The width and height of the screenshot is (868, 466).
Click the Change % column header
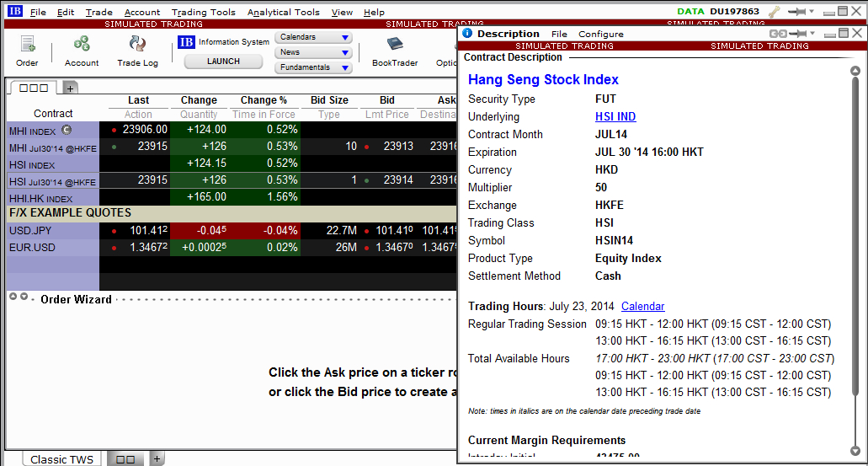pos(264,100)
